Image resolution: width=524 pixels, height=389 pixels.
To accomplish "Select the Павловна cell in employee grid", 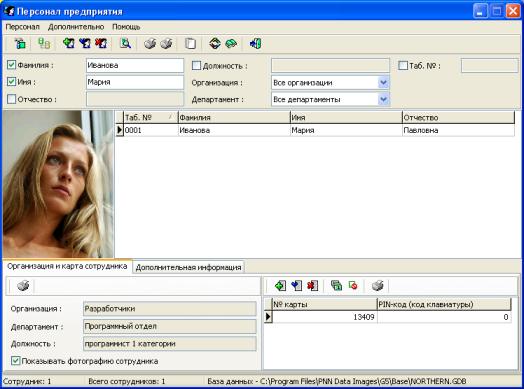I will 458,130.
